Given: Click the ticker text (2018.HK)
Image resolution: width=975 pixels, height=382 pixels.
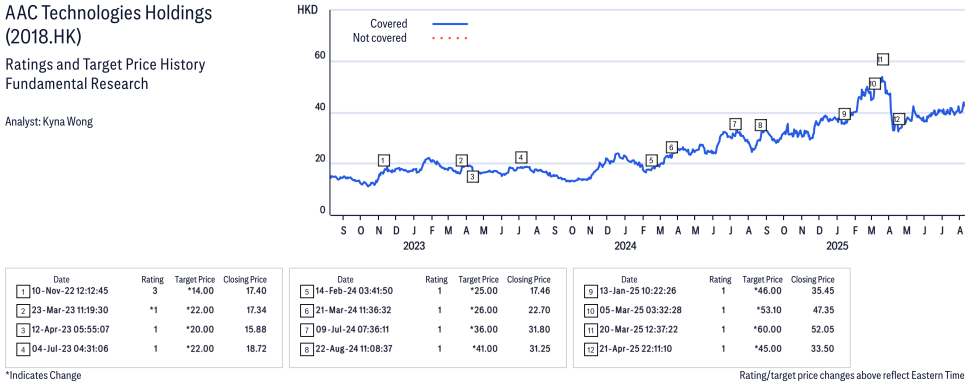Looking at the screenshot, I should [43, 37].
